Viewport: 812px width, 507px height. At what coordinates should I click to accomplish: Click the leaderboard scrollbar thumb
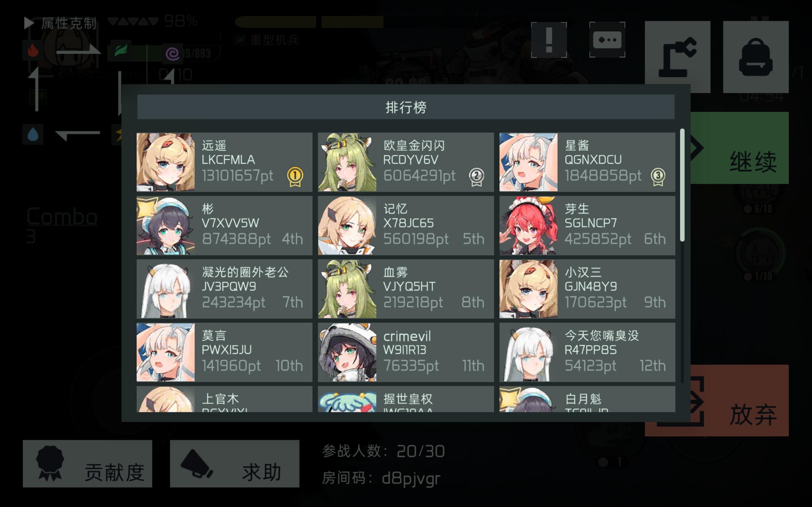pyautogui.click(x=682, y=185)
